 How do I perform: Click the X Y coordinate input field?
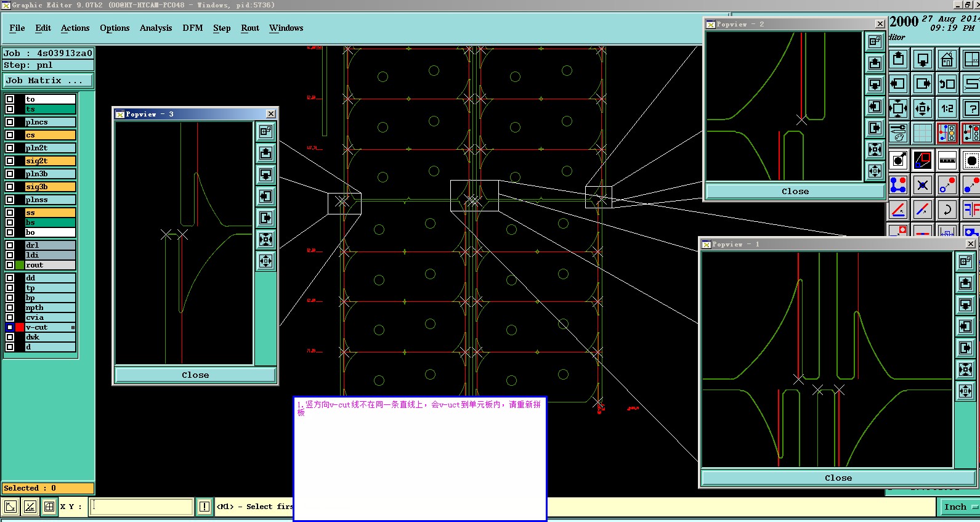point(142,507)
